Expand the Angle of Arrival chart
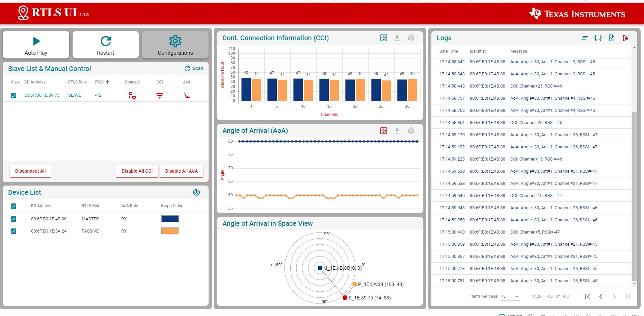Screen dimensions: 644x316 click(x=384, y=131)
